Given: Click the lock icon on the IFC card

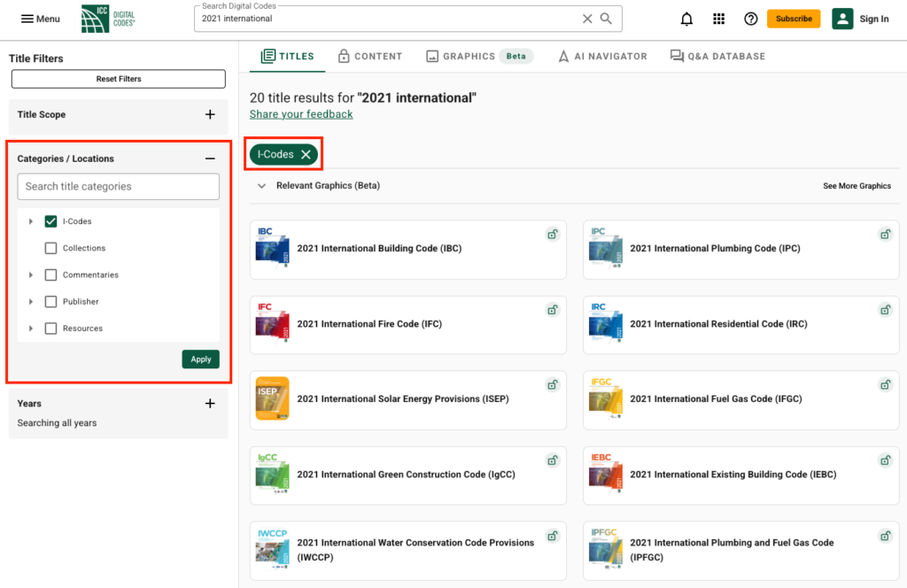Looking at the screenshot, I should point(553,310).
